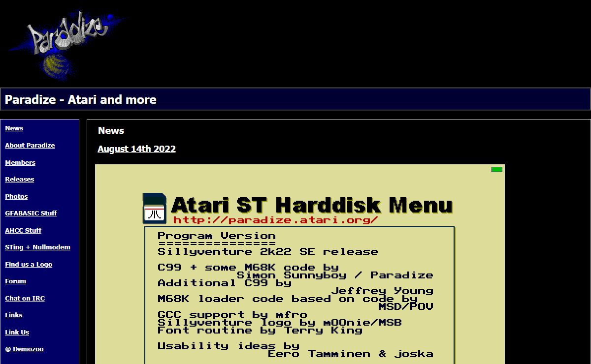
Task: Click the green indicator in the screenshot corner
Action: tap(497, 169)
